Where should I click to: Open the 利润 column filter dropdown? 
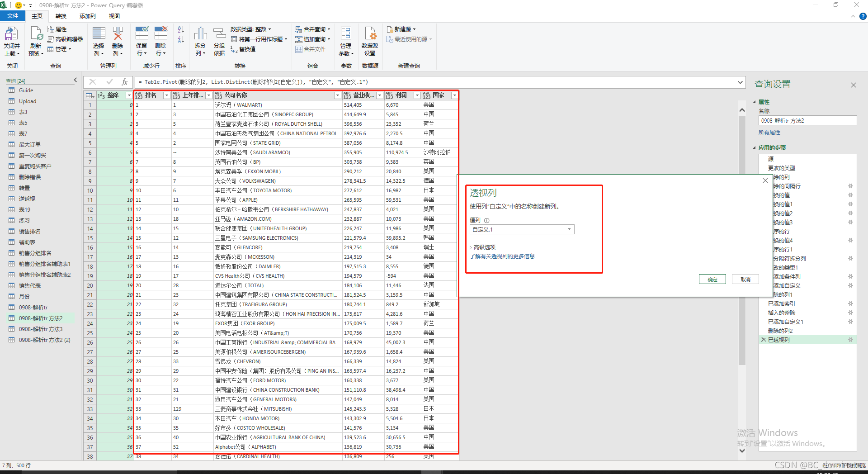coord(417,95)
